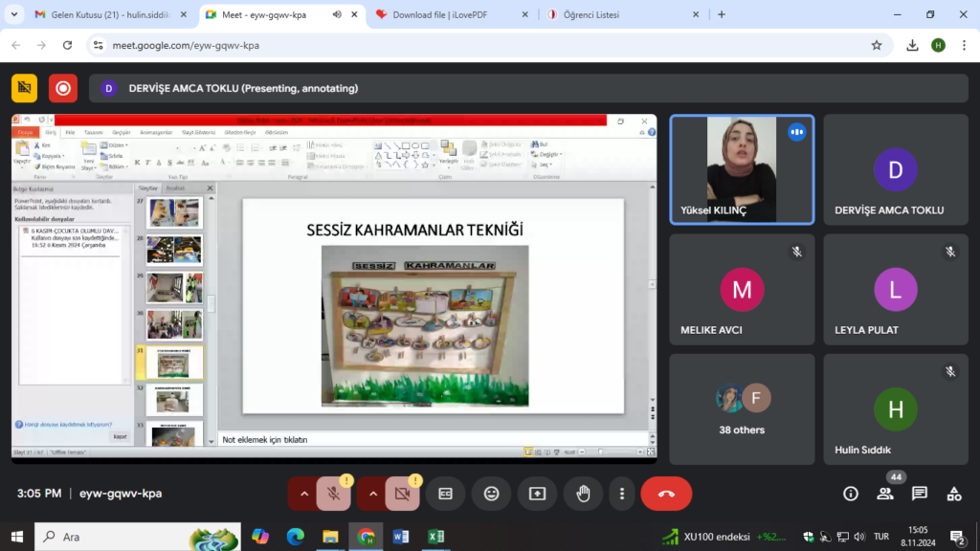Expand audio settings chevron beside microphone

[x=304, y=494]
